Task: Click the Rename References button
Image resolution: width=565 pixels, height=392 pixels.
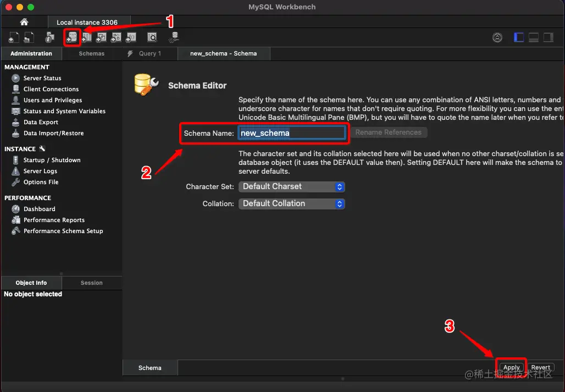Action: [x=389, y=132]
